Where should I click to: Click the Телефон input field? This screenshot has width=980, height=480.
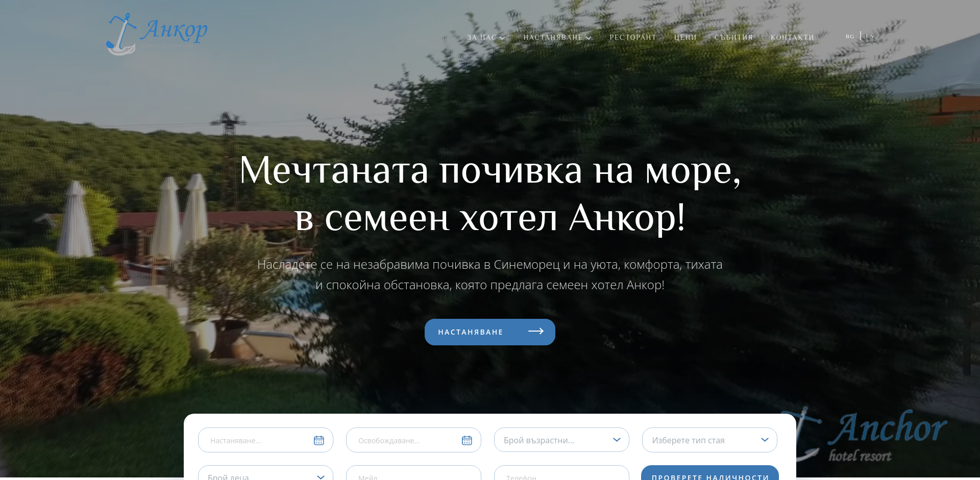point(561,475)
